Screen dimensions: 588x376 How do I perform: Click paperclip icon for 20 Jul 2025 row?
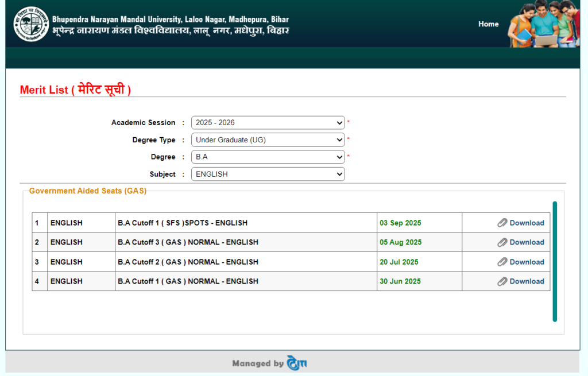[502, 262]
